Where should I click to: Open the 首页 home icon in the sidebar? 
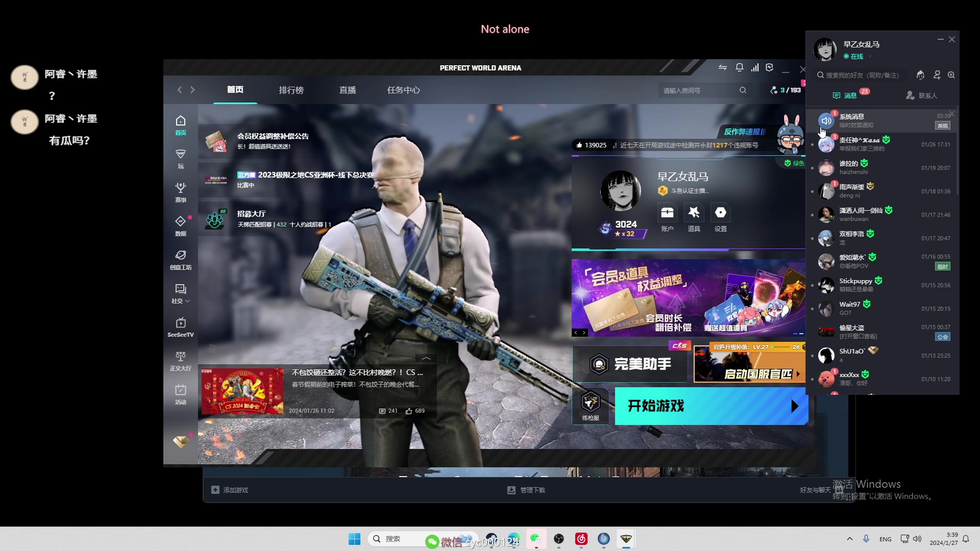coord(181,125)
